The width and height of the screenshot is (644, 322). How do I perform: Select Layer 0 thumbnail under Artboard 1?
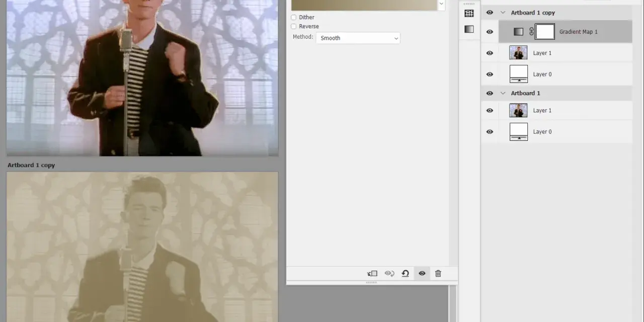pos(518,131)
